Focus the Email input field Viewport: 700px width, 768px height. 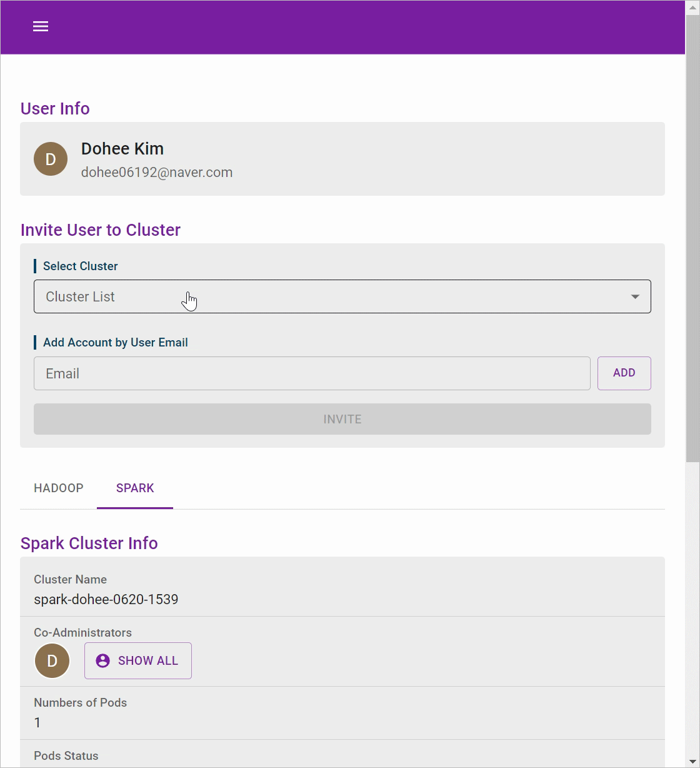pyautogui.click(x=312, y=373)
